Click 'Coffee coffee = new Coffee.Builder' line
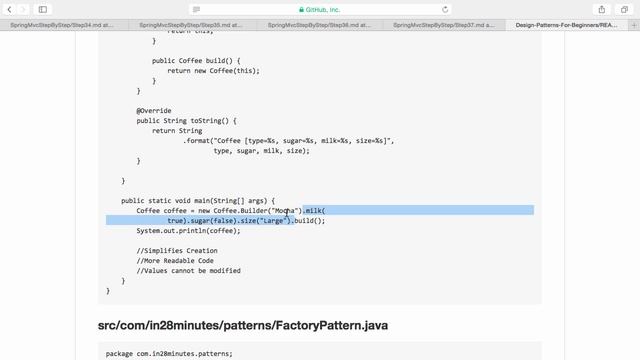Screen dimensions: 640x360 (x=231, y=211)
